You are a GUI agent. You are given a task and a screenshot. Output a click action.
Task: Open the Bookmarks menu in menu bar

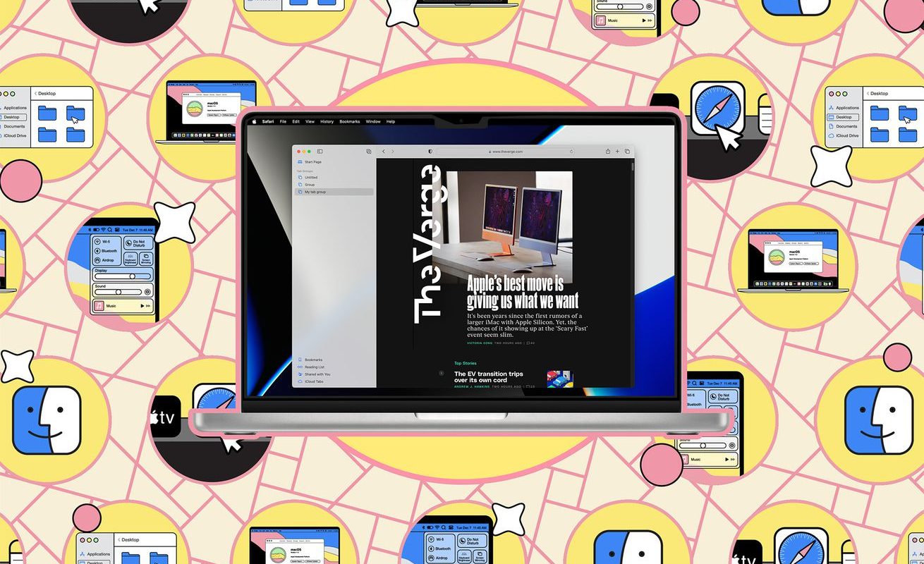coord(350,121)
